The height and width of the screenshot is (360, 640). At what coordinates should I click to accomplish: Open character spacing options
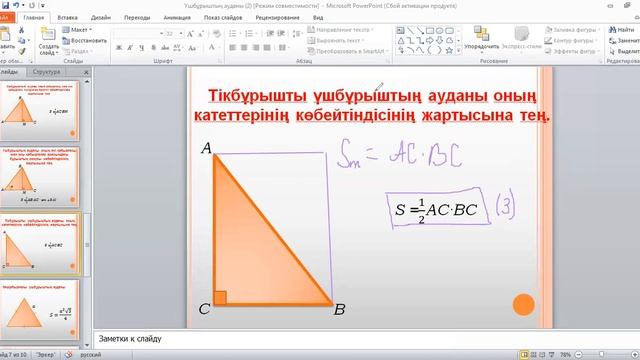[x=177, y=48]
